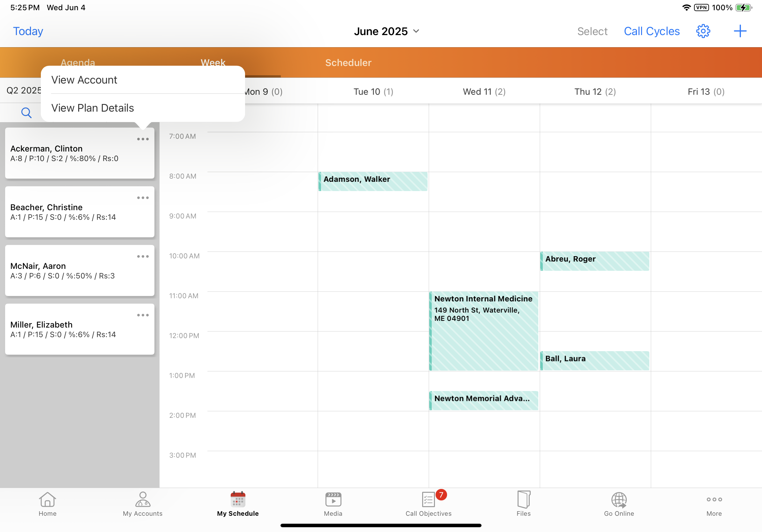Open My Accounts in bottom bar
Image resolution: width=762 pixels, height=532 pixels.
143,504
